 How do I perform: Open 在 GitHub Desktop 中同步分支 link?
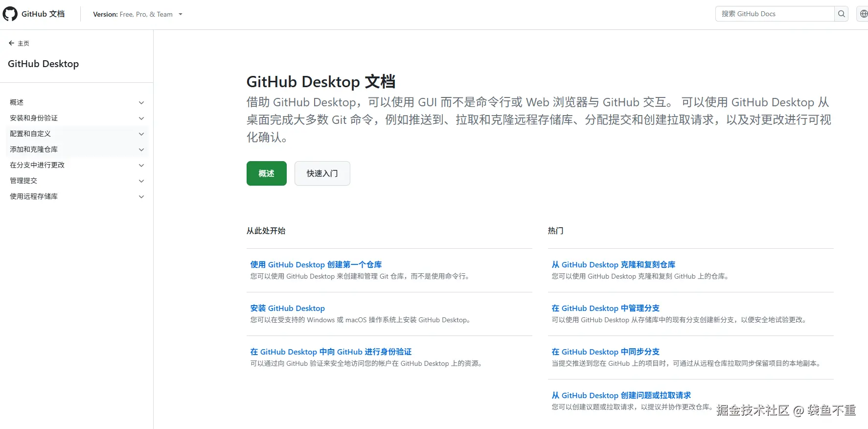pos(606,352)
